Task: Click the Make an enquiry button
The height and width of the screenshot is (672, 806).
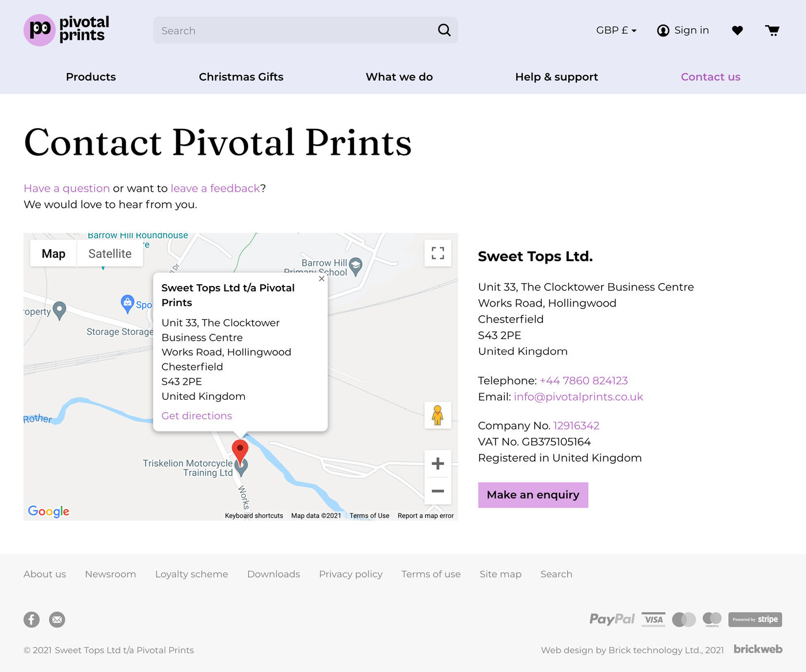Action: pyautogui.click(x=533, y=495)
